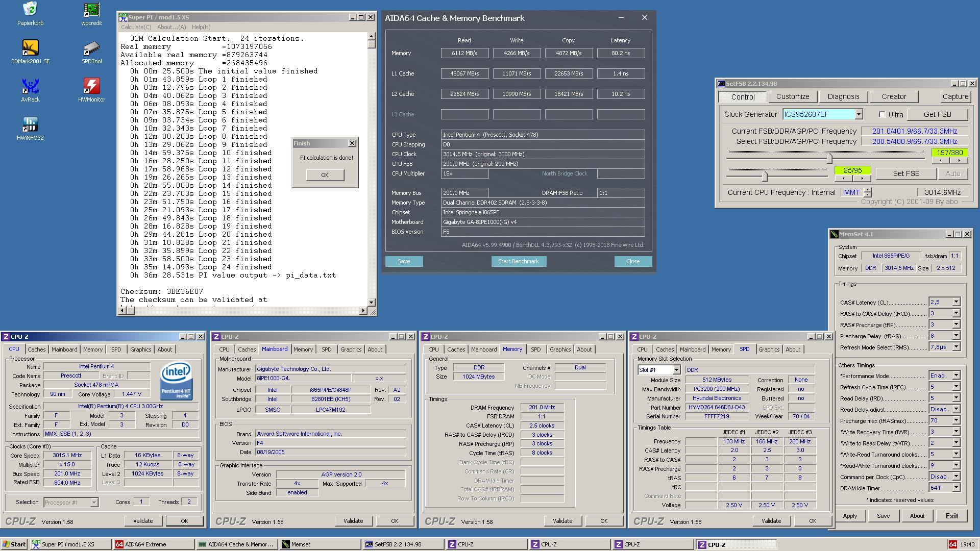This screenshot has height=551, width=980.
Task: Click the CPU-Z Mainboard window title icon
Action: pos(216,337)
